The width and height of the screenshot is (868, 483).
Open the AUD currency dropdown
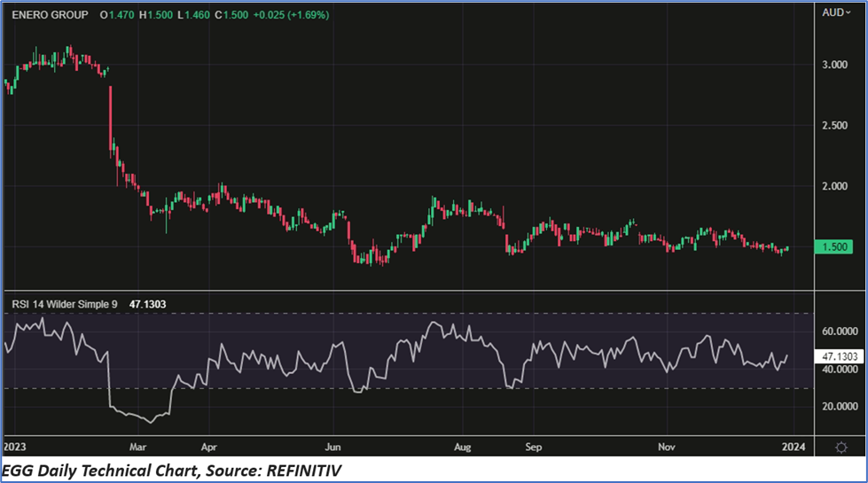pos(836,12)
